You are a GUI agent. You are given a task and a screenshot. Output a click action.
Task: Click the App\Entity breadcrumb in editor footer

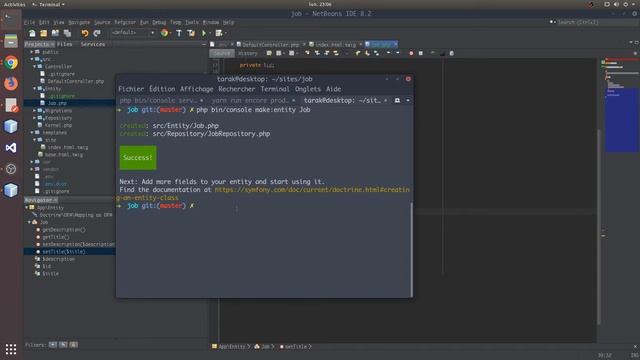pyautogui.click(x=231, y=347)
